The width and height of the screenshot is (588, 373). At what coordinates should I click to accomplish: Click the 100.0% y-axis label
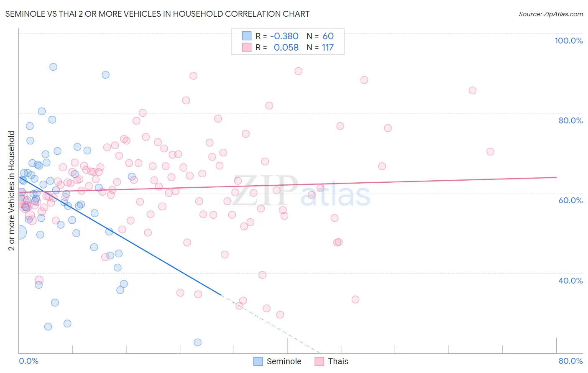tap(568, 41)
